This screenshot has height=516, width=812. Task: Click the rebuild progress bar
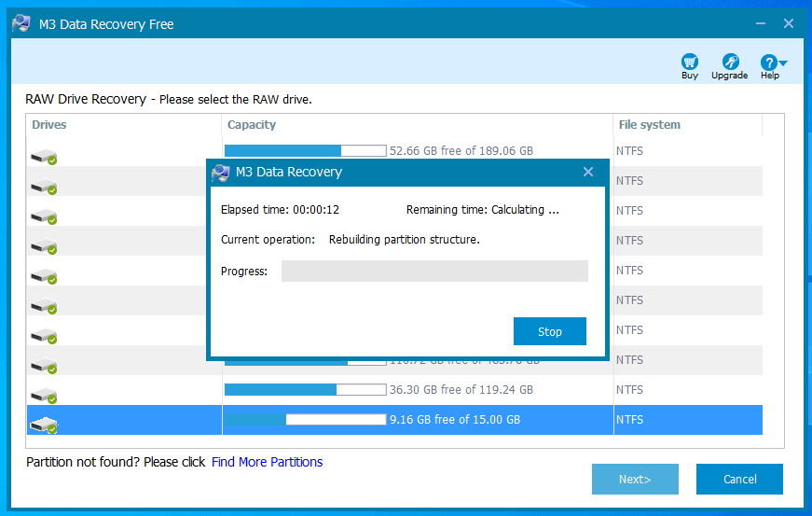point(434,271)
